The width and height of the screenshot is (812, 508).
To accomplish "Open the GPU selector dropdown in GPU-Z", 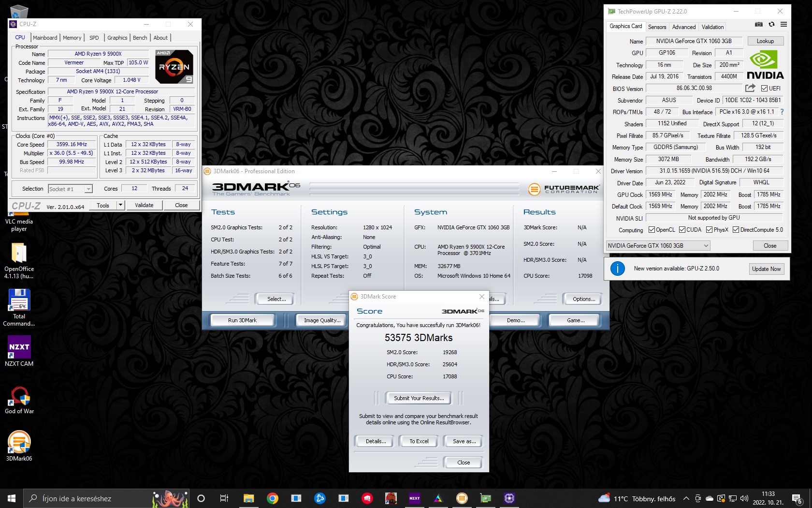I will (658, 246).
